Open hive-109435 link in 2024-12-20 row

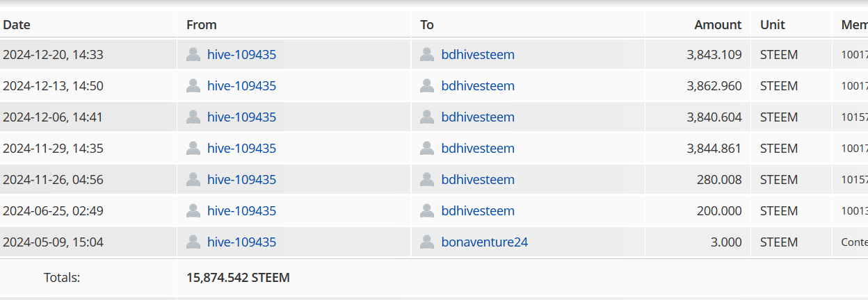coord(241,55)
